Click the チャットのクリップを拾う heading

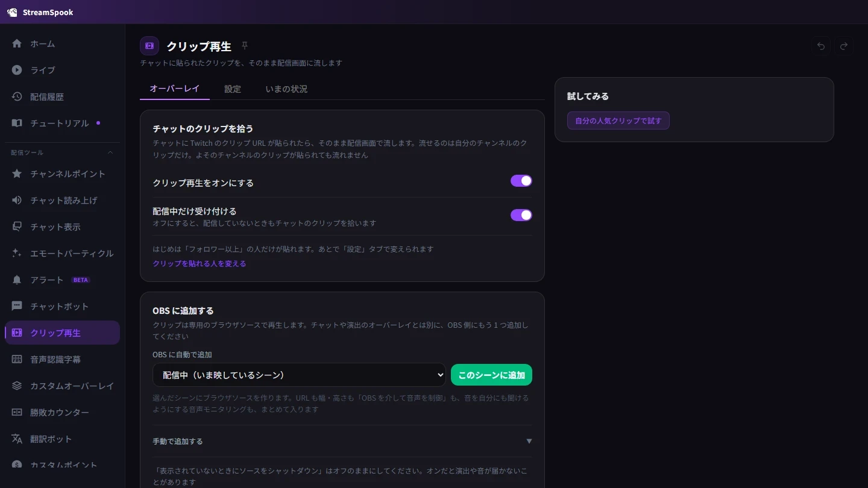coord(203,128)
